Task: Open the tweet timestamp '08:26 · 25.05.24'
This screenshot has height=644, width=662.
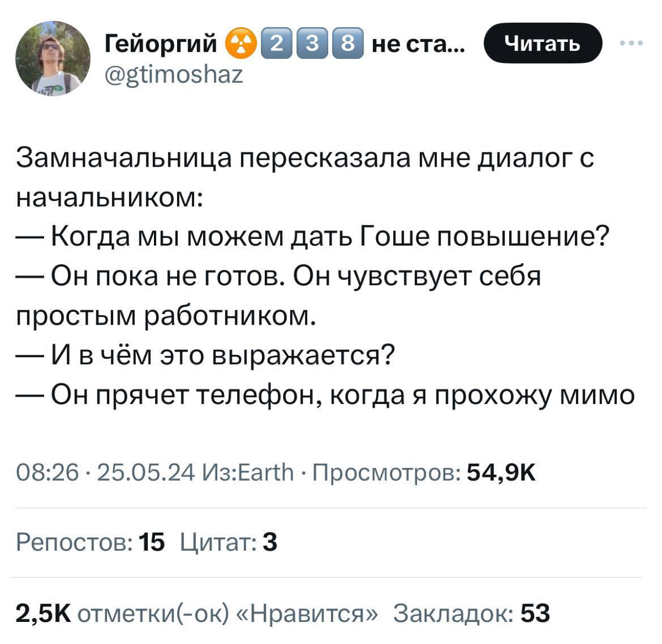Action: tap(105, 472)
